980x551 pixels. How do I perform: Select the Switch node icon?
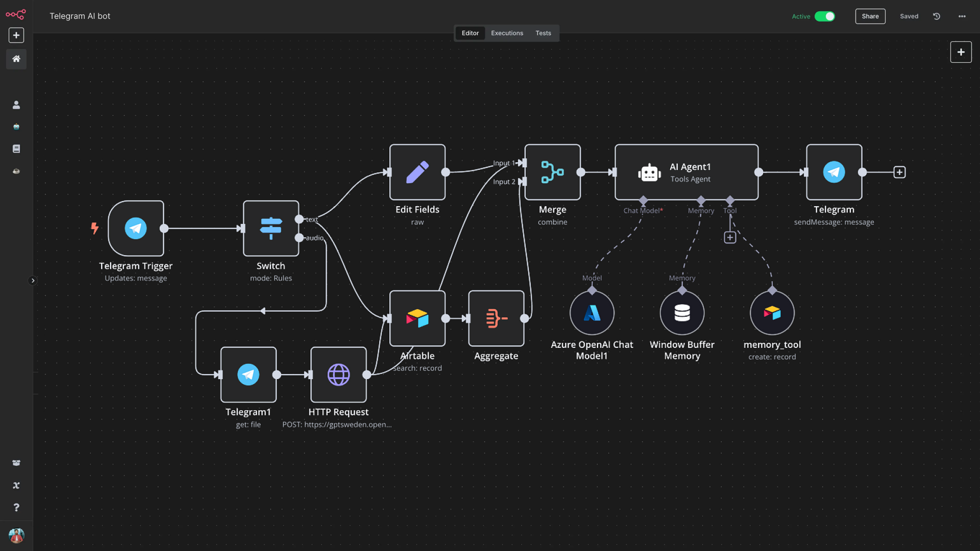click(x=271, y=228)
